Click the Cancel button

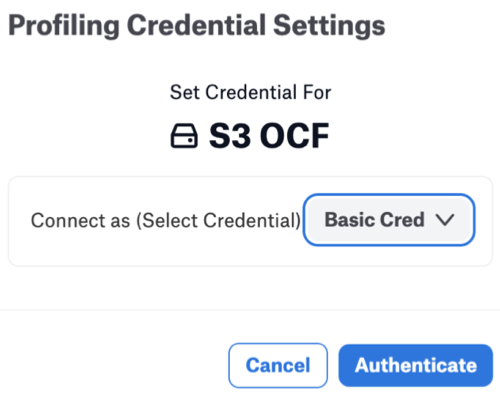tap(278, 365)
